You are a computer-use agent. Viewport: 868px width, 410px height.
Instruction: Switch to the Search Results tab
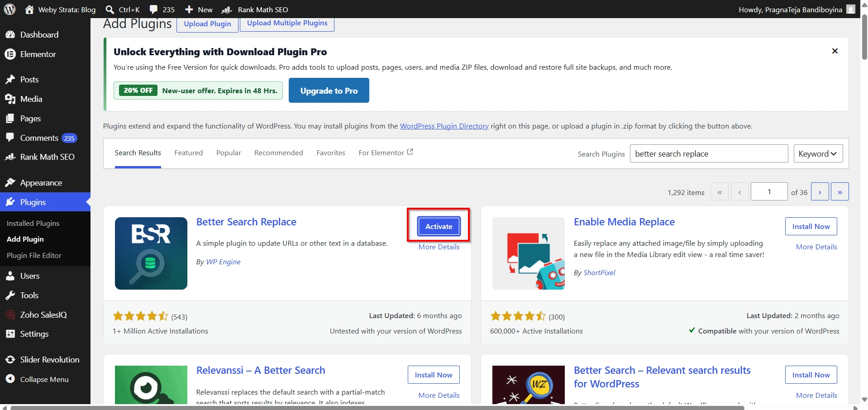point(138,153)
